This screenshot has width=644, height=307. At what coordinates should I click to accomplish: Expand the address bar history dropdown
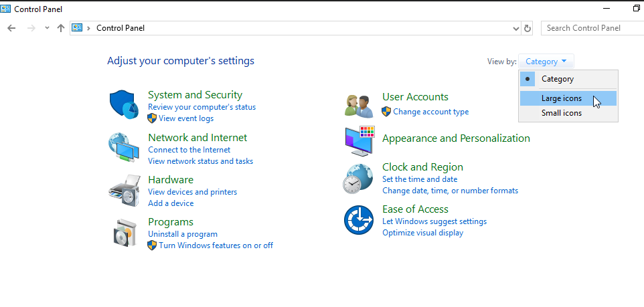click(516, 28)
